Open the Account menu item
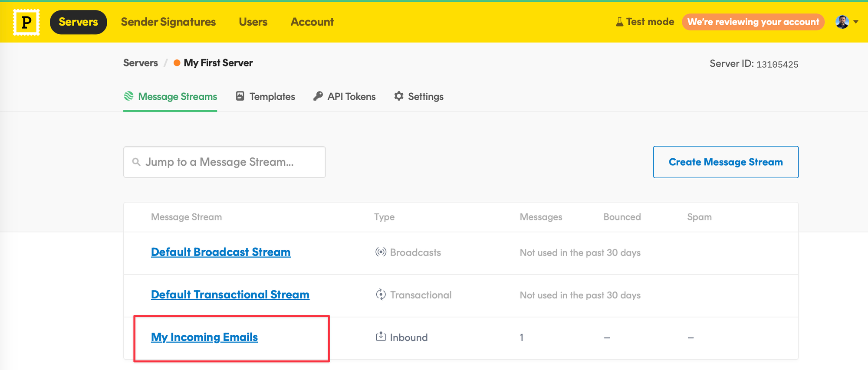The image size is (868, 370). 312,22
